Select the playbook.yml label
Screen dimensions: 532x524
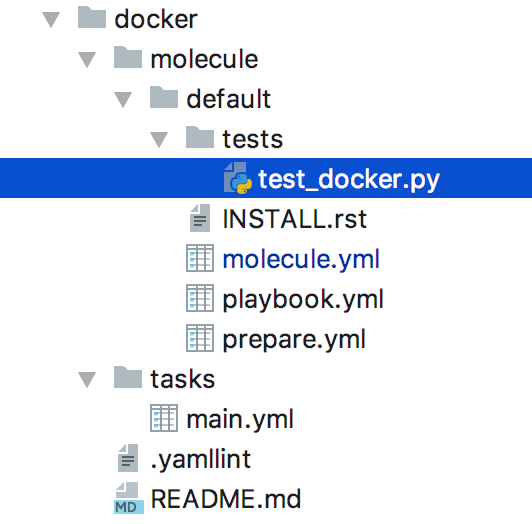point(303,299)
